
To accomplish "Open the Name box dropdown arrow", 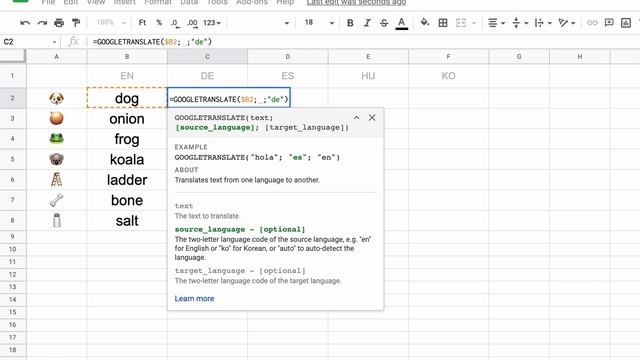I will [x=54, y=42].
